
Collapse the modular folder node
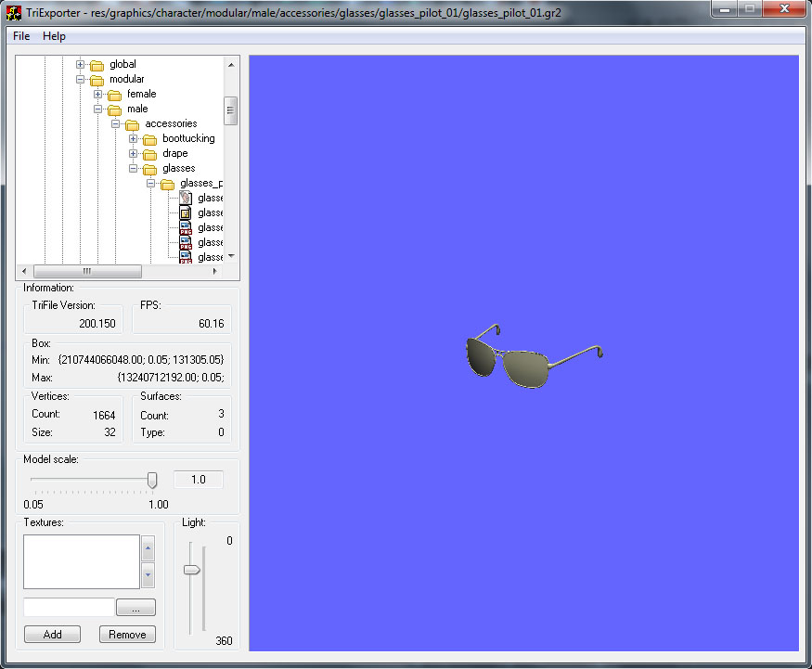click(81, 79)
